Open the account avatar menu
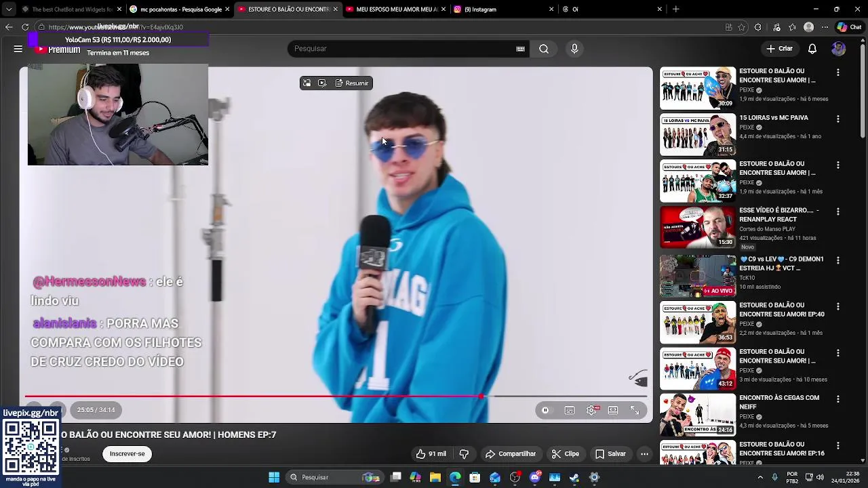The height and width of the screenshot is (488, 868). click(x=838, y=49)
